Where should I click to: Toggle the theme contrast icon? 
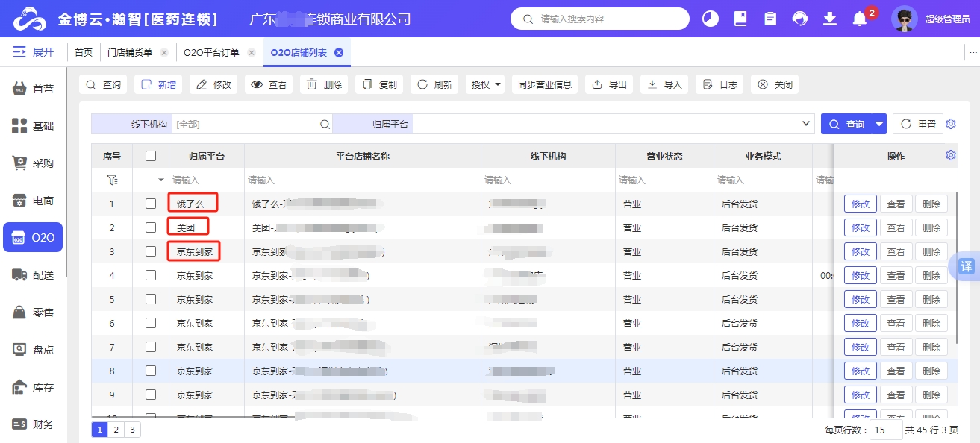click(x=711, y=19)
